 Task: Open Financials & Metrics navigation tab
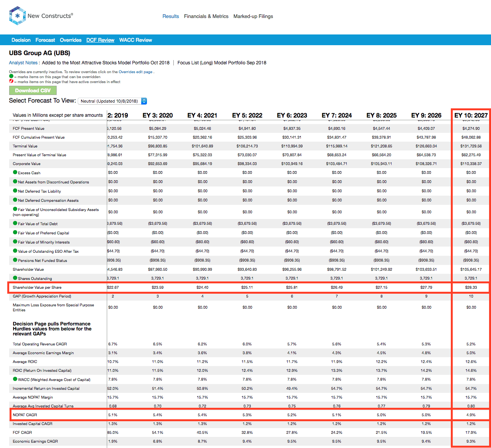point(206,16)
